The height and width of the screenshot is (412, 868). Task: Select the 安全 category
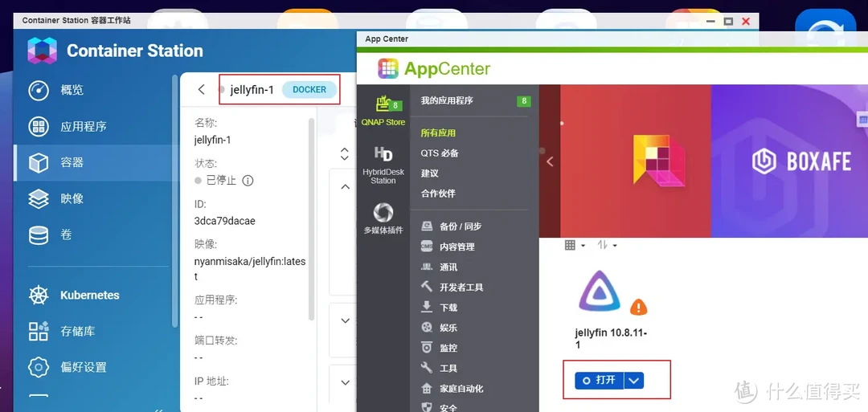point(448,408)
